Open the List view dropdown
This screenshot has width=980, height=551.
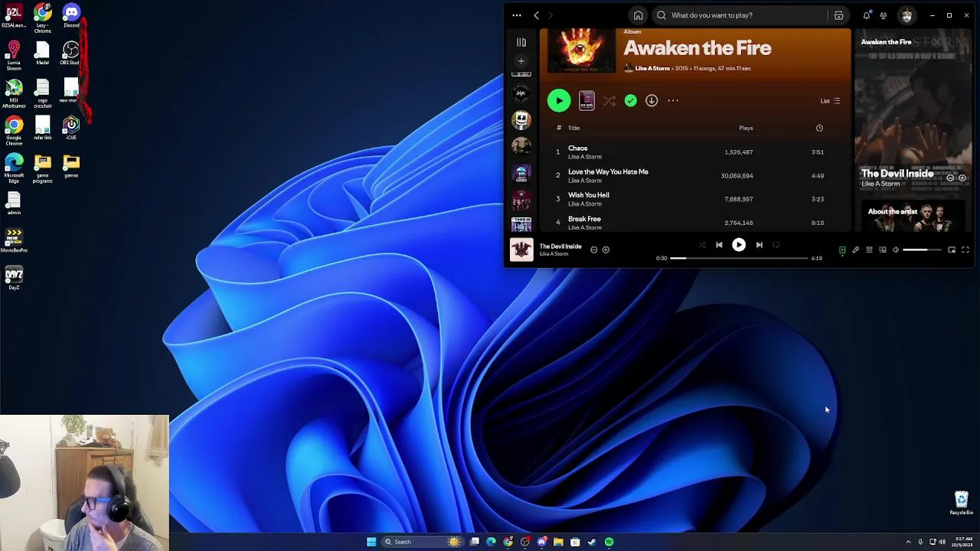point(830,101)
